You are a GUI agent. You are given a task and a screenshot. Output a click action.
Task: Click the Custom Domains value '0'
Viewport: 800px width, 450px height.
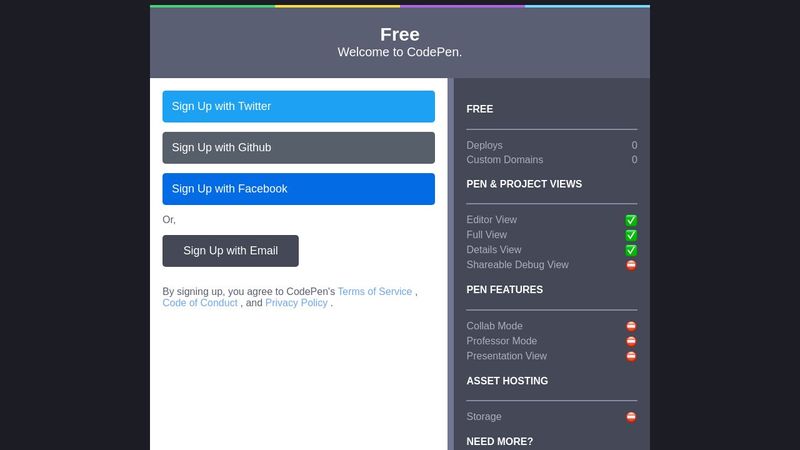pos(634,160)
